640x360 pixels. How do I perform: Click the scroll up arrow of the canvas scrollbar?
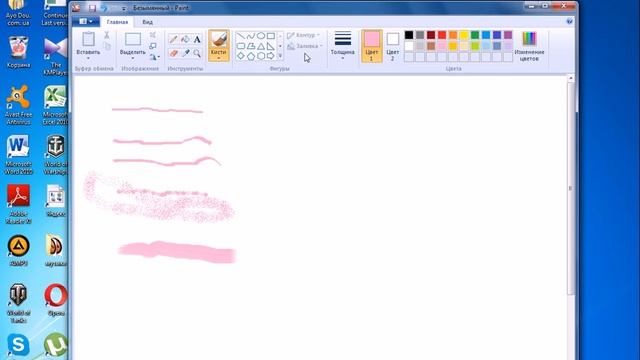[x=571, y=78]
